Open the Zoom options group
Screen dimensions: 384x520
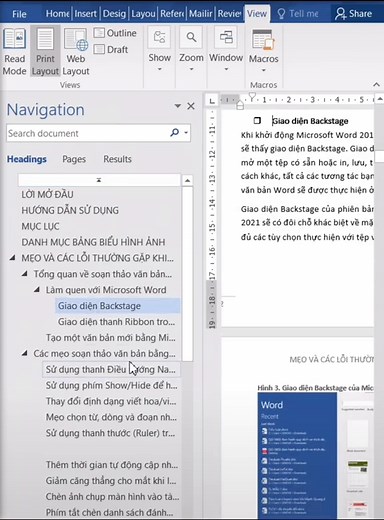[x=191, y=50]
